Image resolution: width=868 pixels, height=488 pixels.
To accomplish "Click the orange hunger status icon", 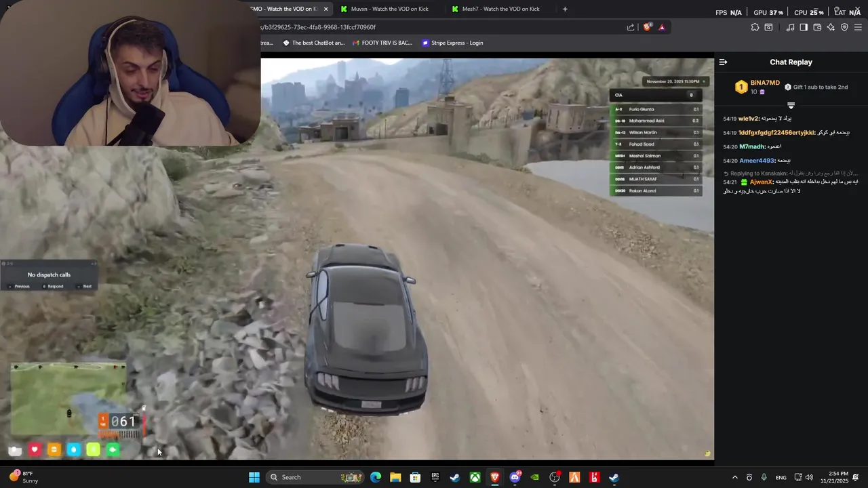I will 54,449.
